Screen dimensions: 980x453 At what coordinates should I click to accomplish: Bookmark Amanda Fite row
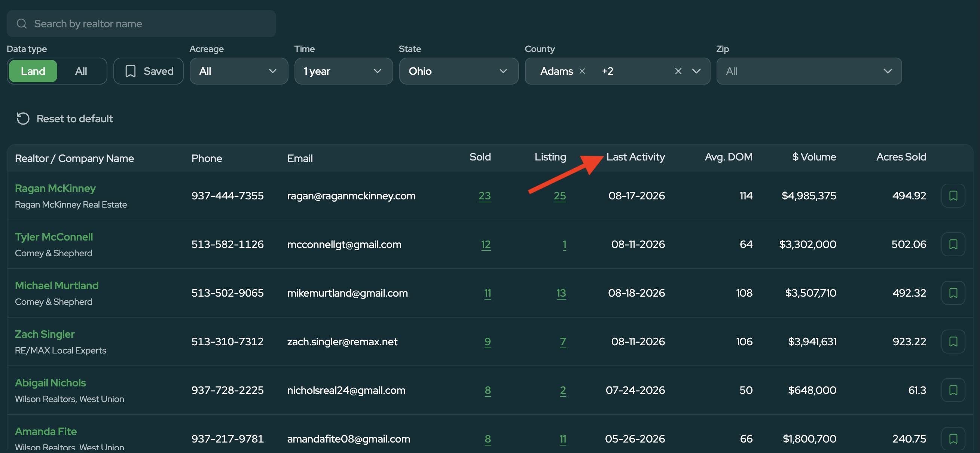pos(953,439)
